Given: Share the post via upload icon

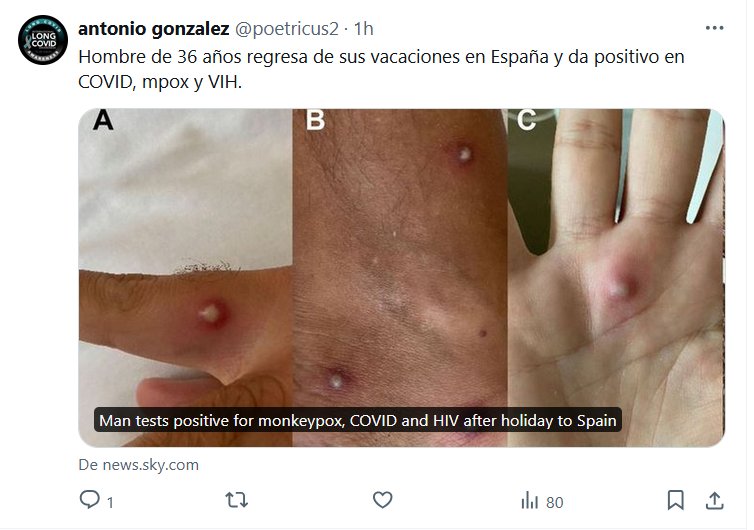Looking at the screenshot, I should coord(715,500).
